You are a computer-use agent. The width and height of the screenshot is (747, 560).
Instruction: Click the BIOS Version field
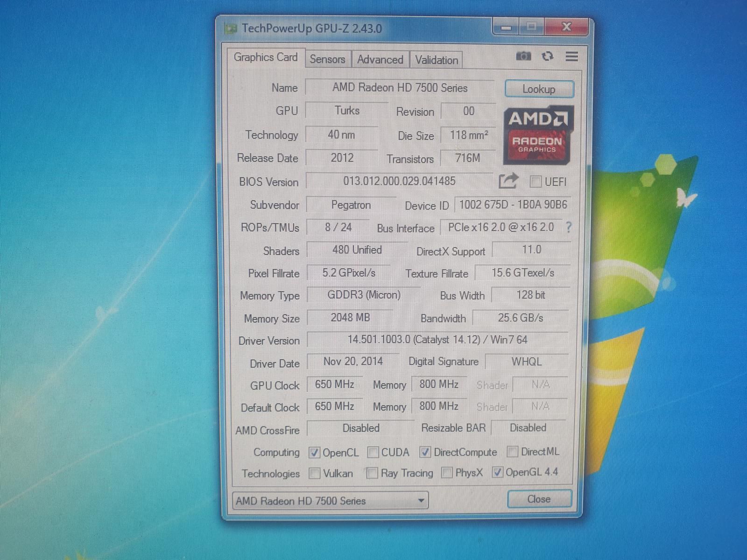click(399, 181)
